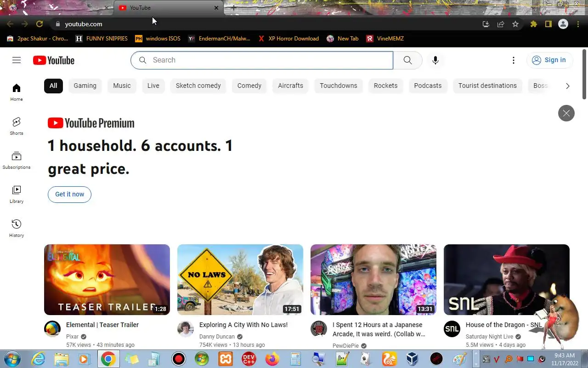Select the Gaming filter chip
Screen dimensions: 588x368
[85, 86]
